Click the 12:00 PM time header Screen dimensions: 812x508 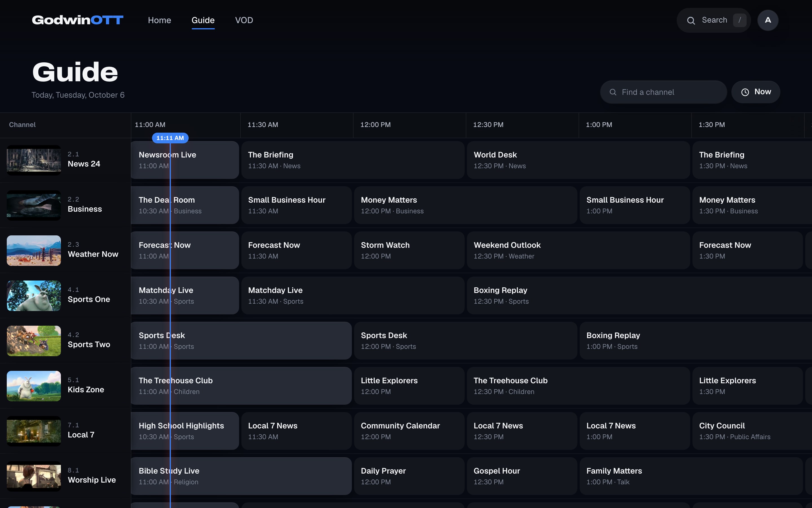coord(375,125)
